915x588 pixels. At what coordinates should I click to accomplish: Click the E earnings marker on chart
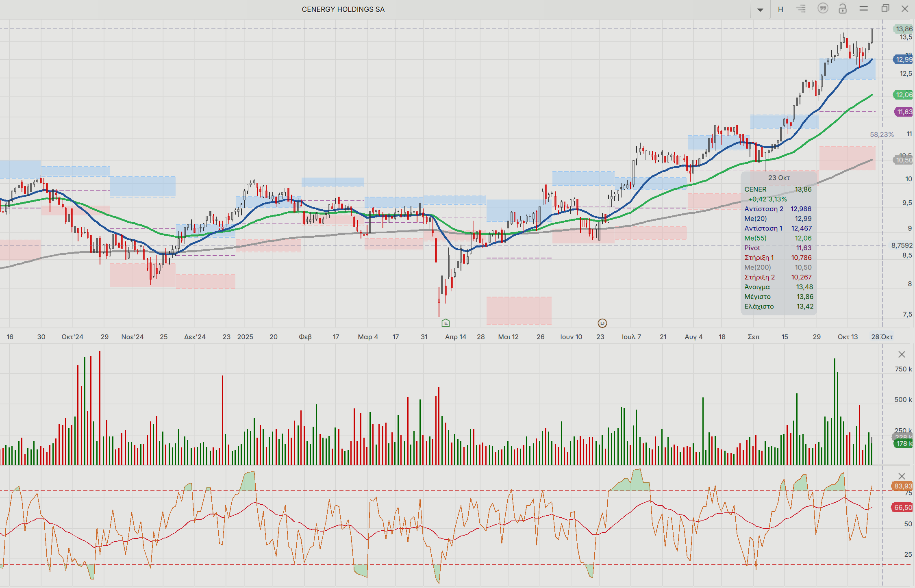[x=446, y=323]
